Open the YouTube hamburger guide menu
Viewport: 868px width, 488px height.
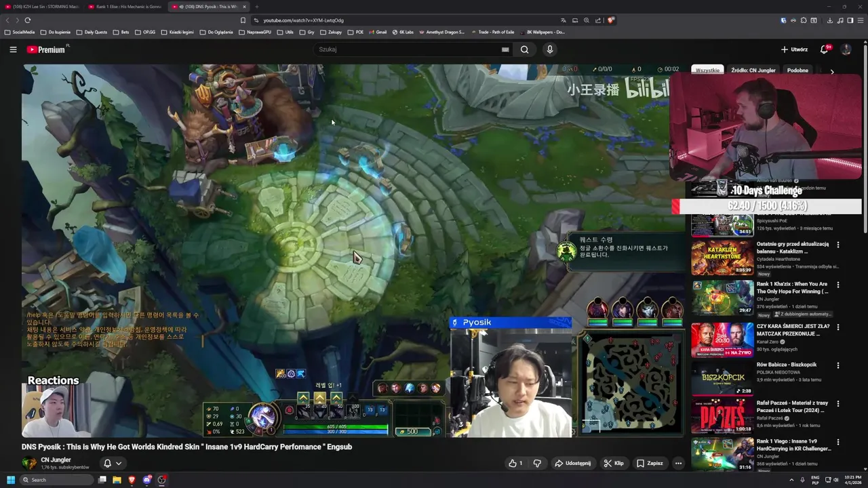[13, 49]
